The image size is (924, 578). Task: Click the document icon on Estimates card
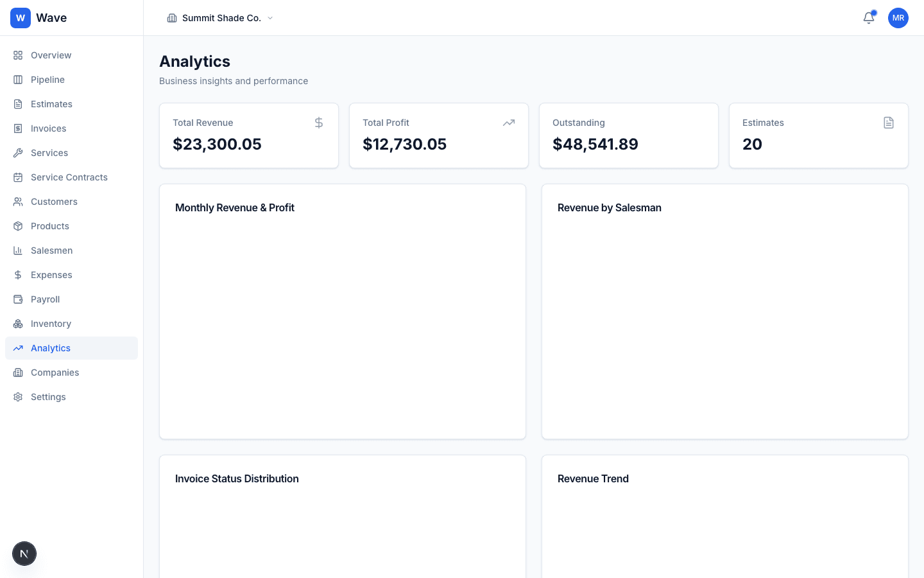pyautogui.click(x=889, y=122)
